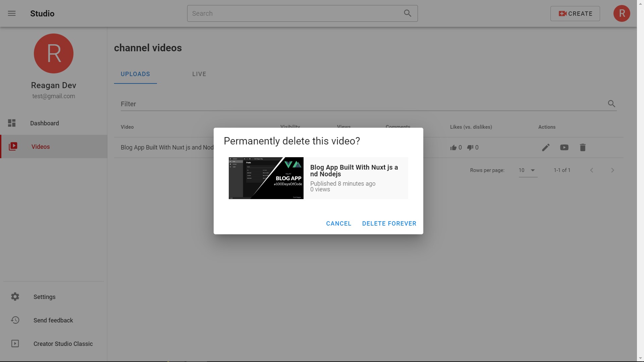Click the YouTube watch video icon
The width and height of the screenshot is (644, 362).
click(x=564, y=147)
